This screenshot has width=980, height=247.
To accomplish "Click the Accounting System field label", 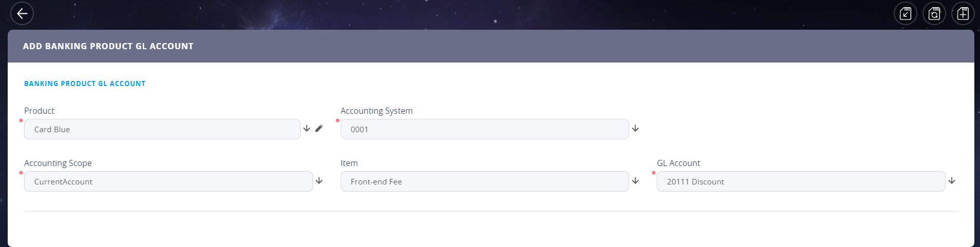I will click(377, 111).
